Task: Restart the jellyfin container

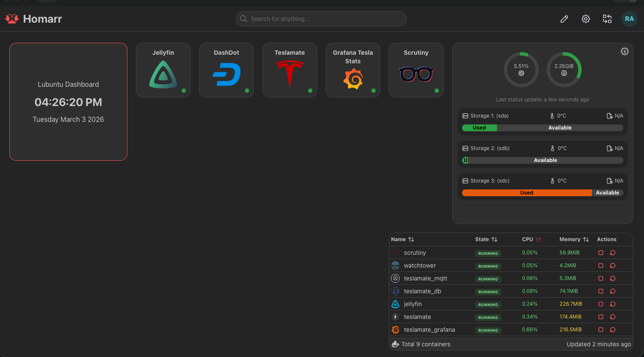Action: point(613,304)
